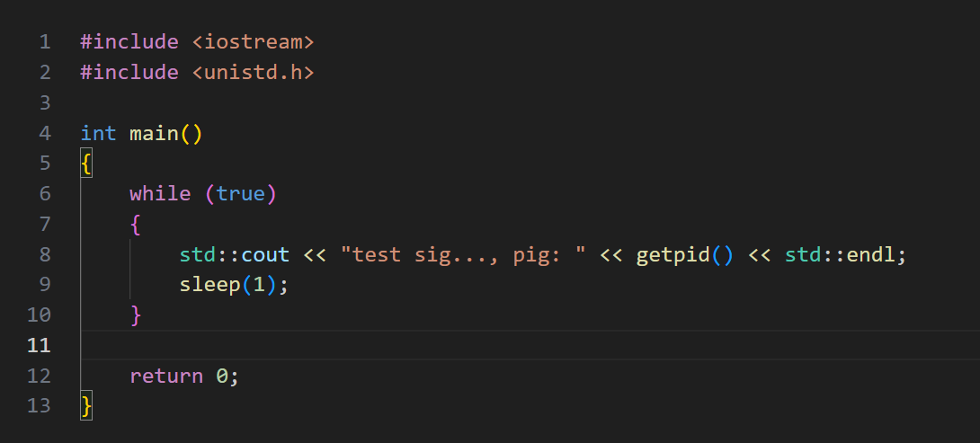The width and height of the screenshot is (980, 443).
Task: Click the int keyword before main
Action: (x=98, y=134)
